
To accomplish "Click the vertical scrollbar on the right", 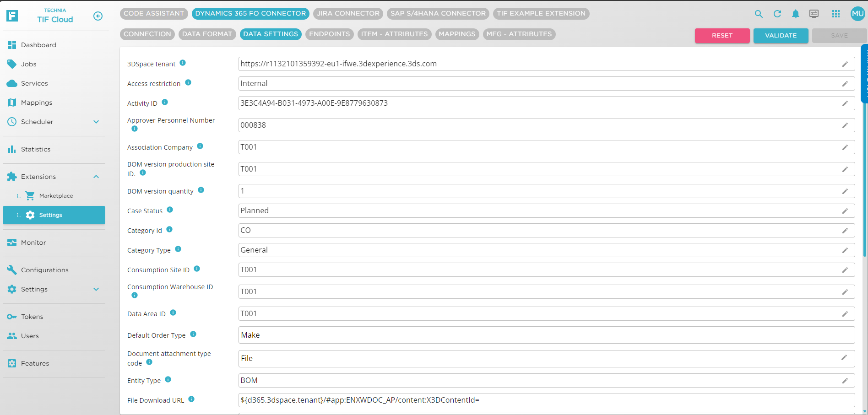I will (864, 183).
